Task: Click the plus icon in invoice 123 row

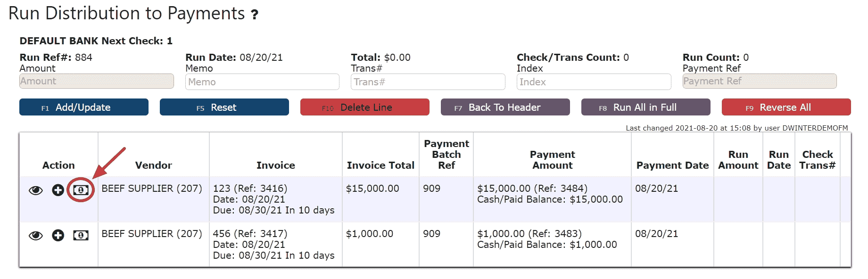Action: 58,190
